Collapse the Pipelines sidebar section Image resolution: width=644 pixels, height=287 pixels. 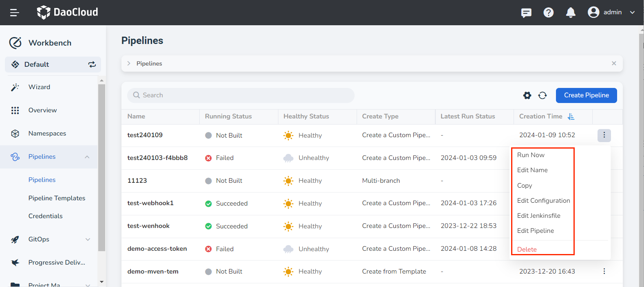pos(87,157)
